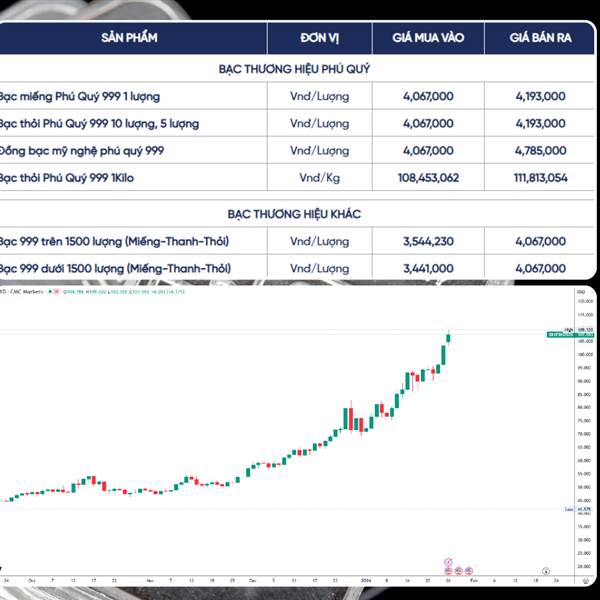Click sell price 4,193,000 for Bạc miếng 1 lượng
The image size is (600, 600).
tap(540, 96)
